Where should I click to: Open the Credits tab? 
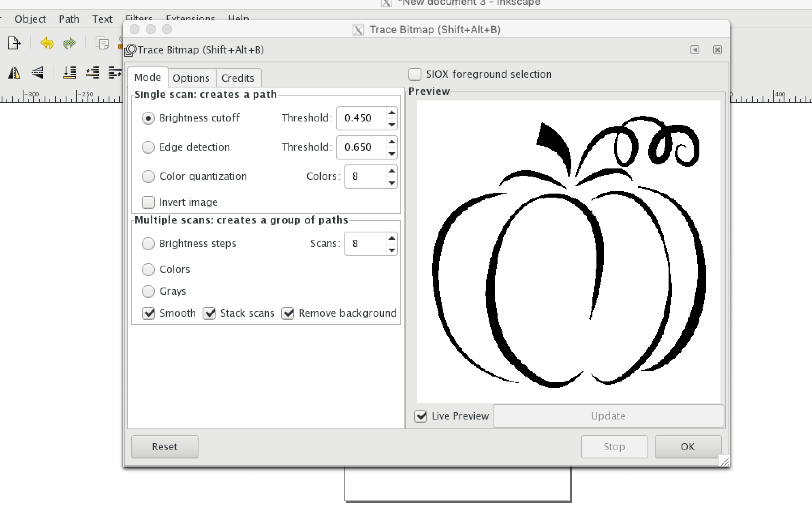coord(238,78)
